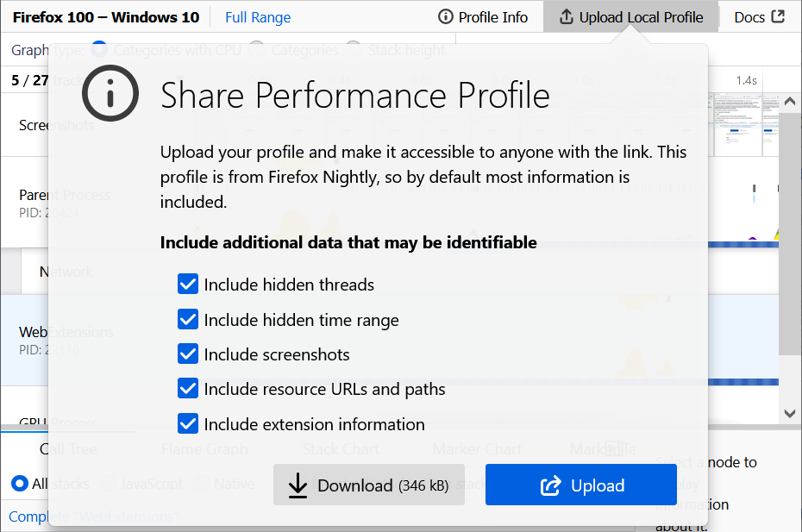The image size is (802, 532).
Task: Click the 'Share Performance Profile' heading
Action: pyautogui.click(x=355, y=96)
